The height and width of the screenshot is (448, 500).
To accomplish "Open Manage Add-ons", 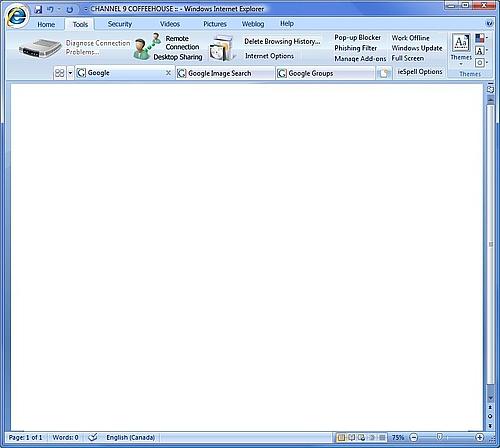I will pos(360,59).
